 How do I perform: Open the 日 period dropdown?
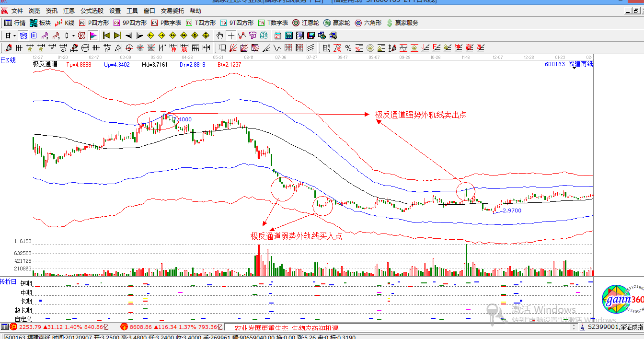coord(9,35)
